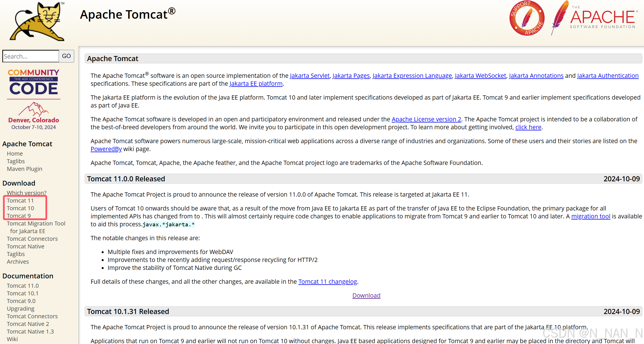Screen dimensions: 644x344
Task: Click the migration tool hyperlink
Action: click(590, 216)
